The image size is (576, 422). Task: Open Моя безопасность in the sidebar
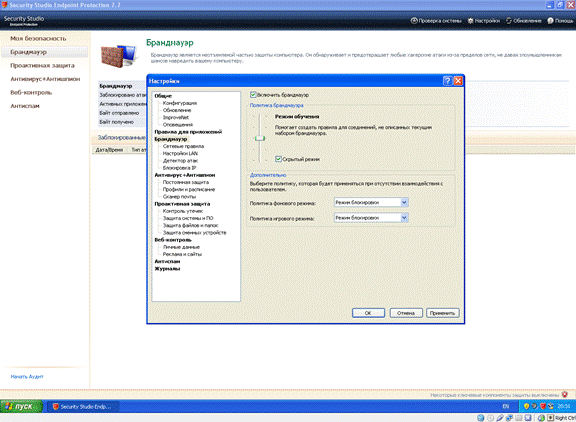tap(38, 38)
